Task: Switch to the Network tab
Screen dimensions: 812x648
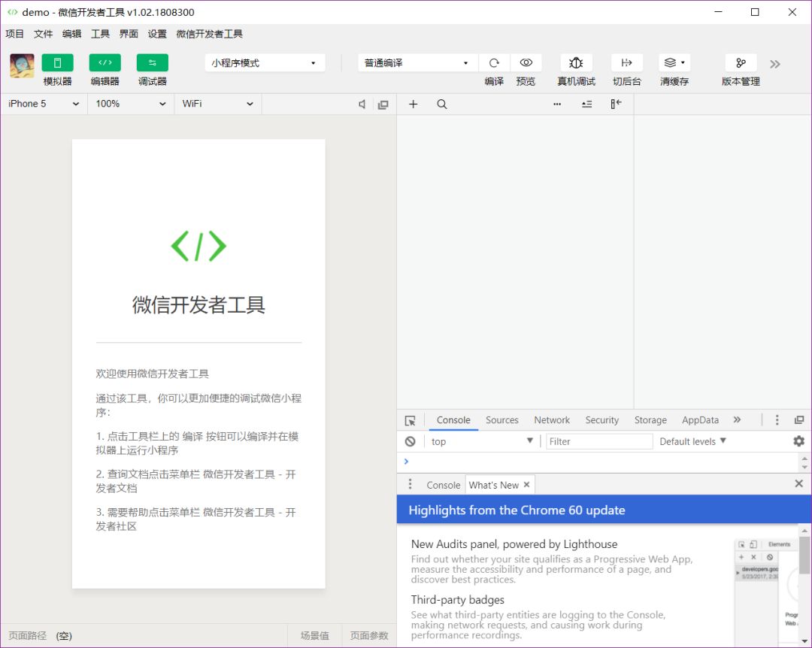Action: click(x=552, y=420)
